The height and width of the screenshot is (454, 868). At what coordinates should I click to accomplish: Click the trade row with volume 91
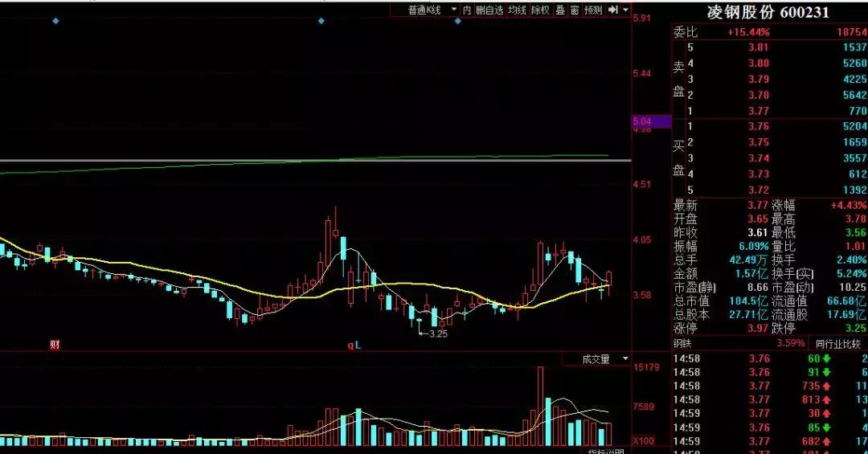tap(770, 373)
